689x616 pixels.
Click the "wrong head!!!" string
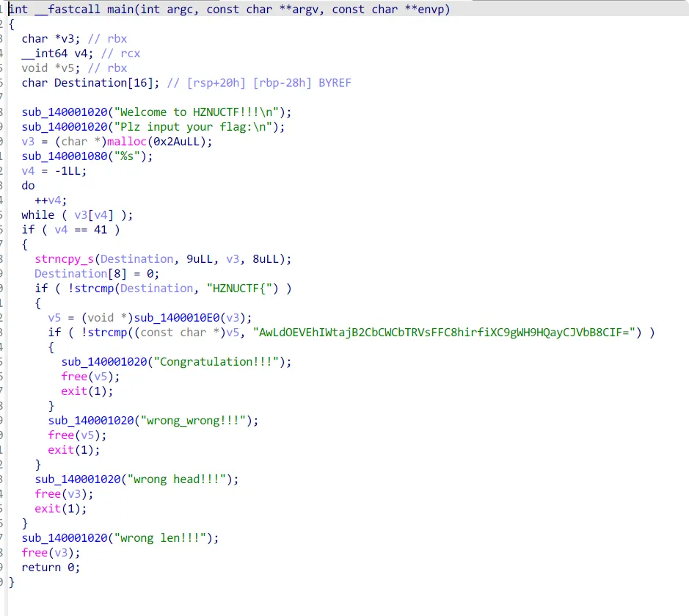tap(177, 479)
